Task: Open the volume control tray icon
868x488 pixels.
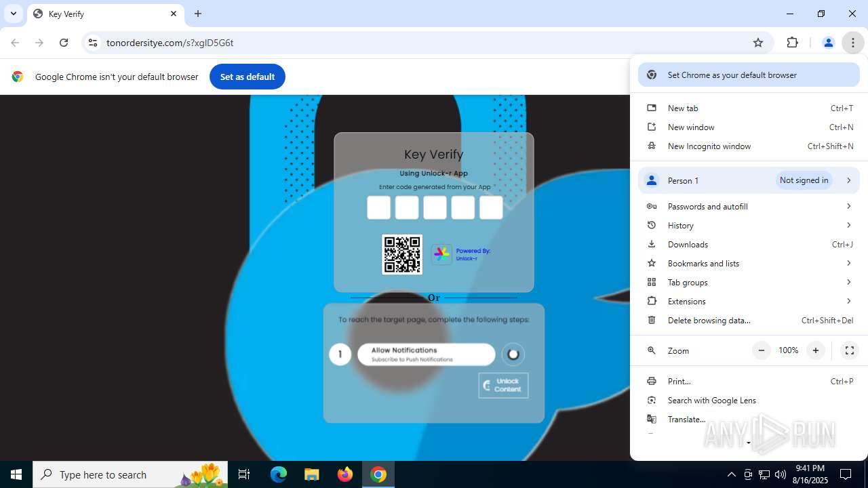Action: pos(781,474)
